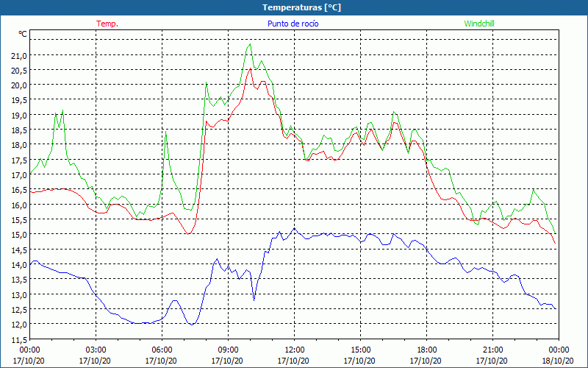Click the 18,5 value on the y-axis

tap(19, 130)
